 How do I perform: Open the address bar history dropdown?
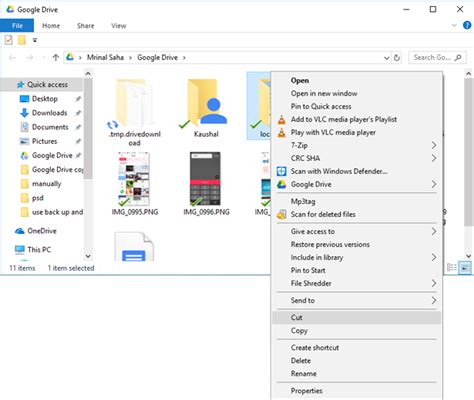[x=386, y=58]
